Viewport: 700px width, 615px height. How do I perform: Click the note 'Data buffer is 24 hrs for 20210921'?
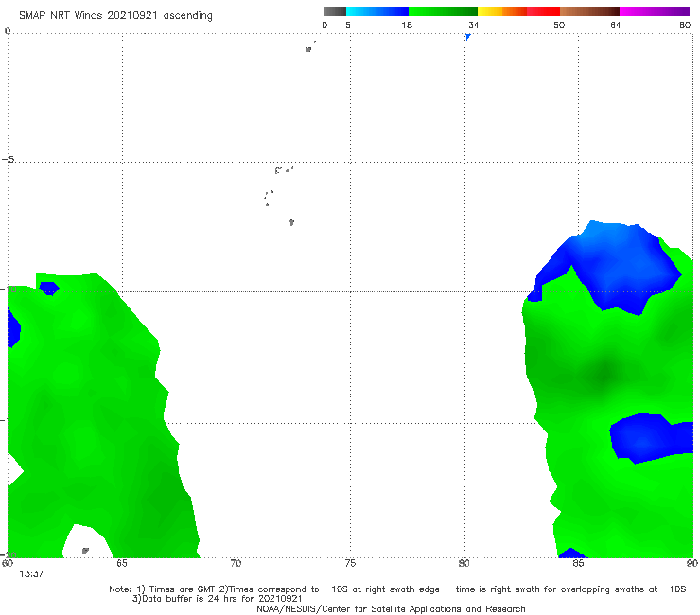(x=217, y=599)
